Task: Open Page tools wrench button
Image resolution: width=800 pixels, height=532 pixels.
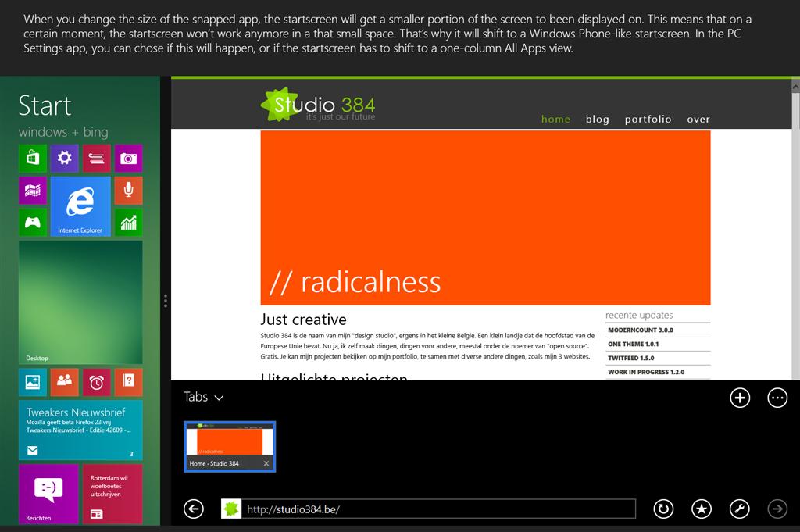Action: (739, 509)
